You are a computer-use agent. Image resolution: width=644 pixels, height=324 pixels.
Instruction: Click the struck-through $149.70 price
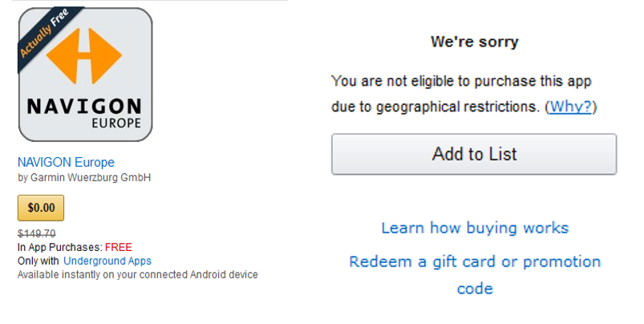pyautogui.click(x=37, y=233)
